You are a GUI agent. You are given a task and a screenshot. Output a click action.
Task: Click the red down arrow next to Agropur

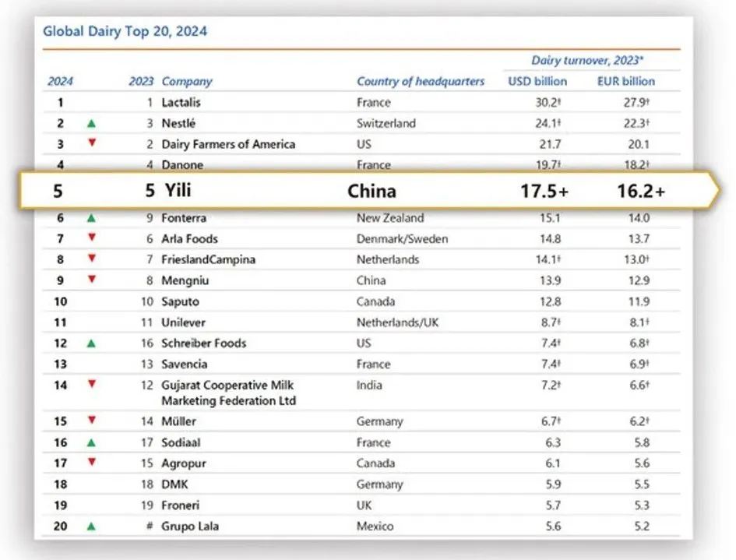pyautogui.click(x=92, y=463)
